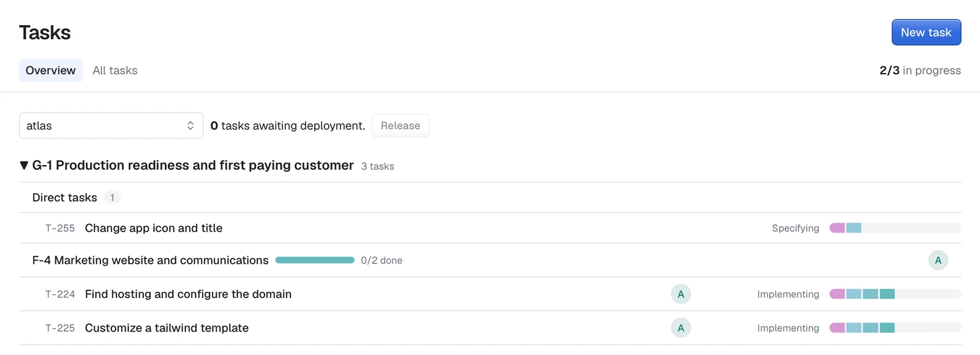Click the New task button
The height and width of the screenshot is (355, 980).
[x=926, y=32]
